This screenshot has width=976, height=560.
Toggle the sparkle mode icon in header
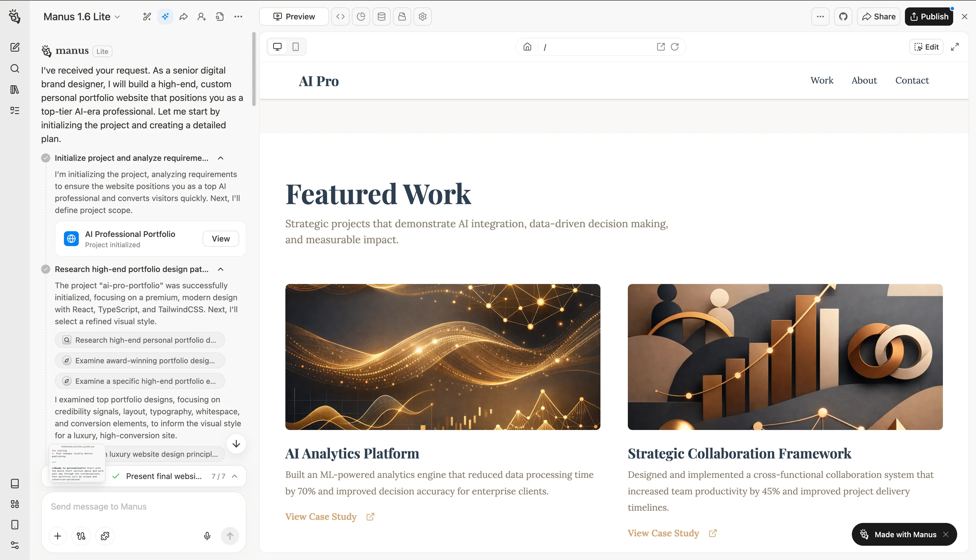pyautogui.click(x=165, y=17)
